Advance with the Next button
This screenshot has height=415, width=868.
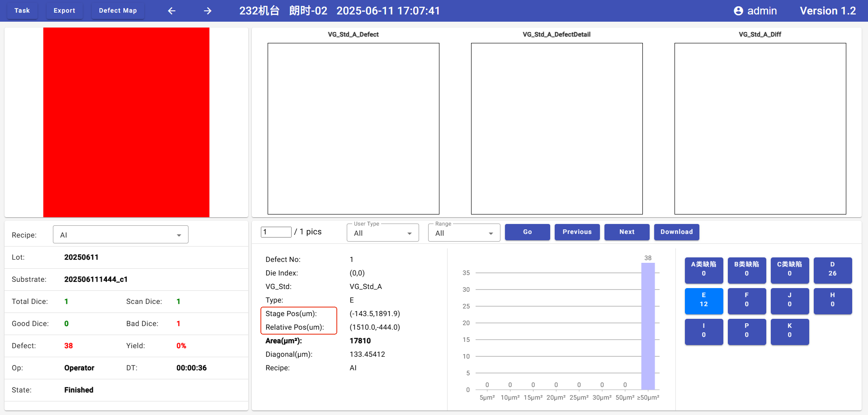(x=627, y=232)
